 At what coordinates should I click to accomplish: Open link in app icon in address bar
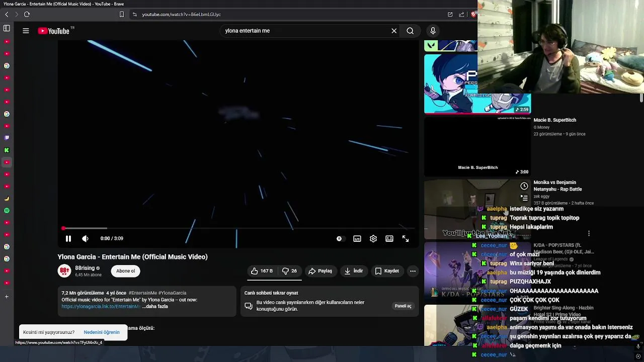(450, 15)
